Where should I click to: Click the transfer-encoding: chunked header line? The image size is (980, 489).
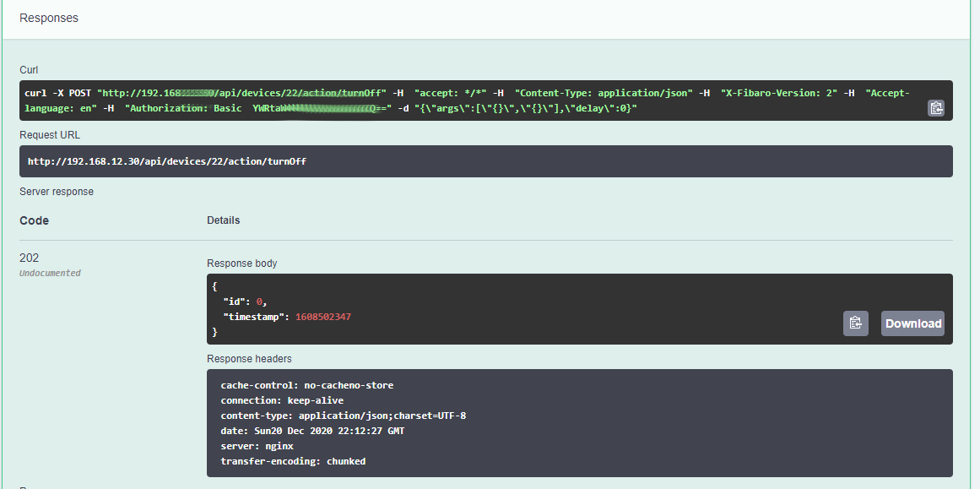pos(293,461)
